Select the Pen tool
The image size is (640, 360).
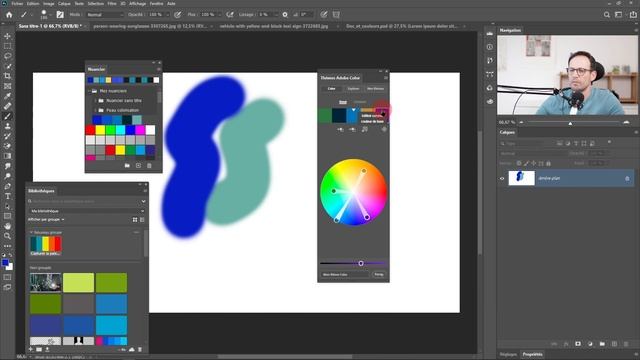point(7,186)
